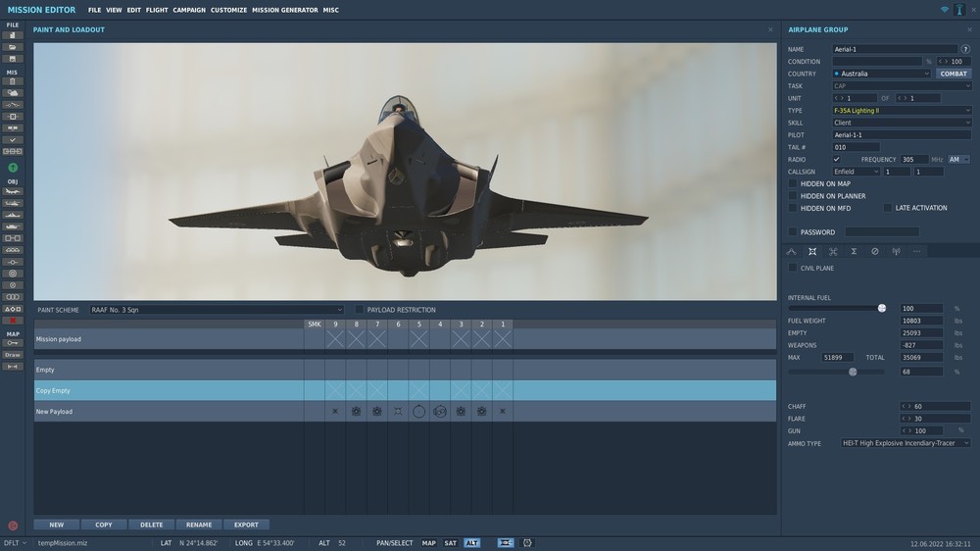Viewport: 980px width, 551px height.
Task: Open the three-dots additional properties tab
Action: coord(917,251)
